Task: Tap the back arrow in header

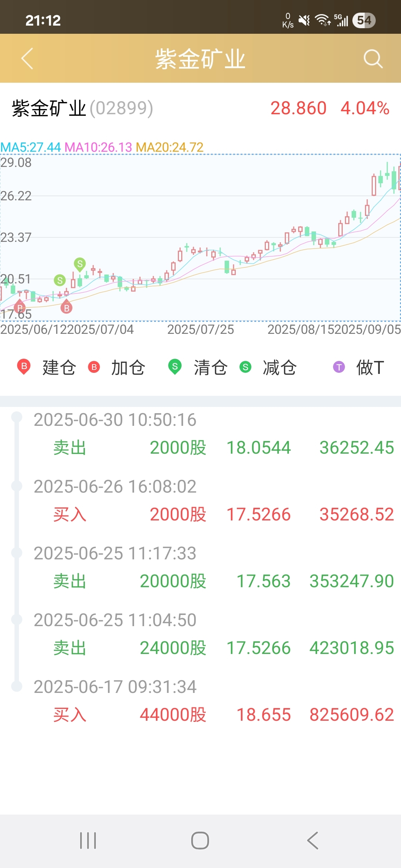Action: tap(27, 59)
